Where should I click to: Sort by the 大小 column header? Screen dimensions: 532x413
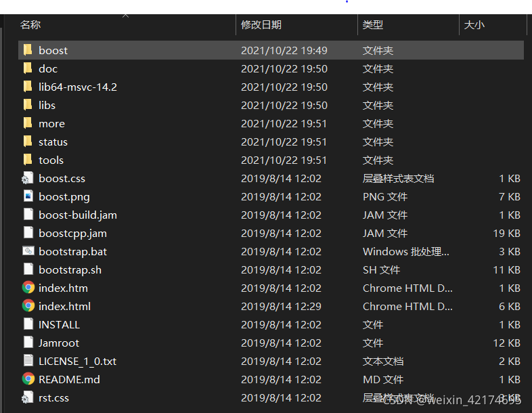(474, 25)
